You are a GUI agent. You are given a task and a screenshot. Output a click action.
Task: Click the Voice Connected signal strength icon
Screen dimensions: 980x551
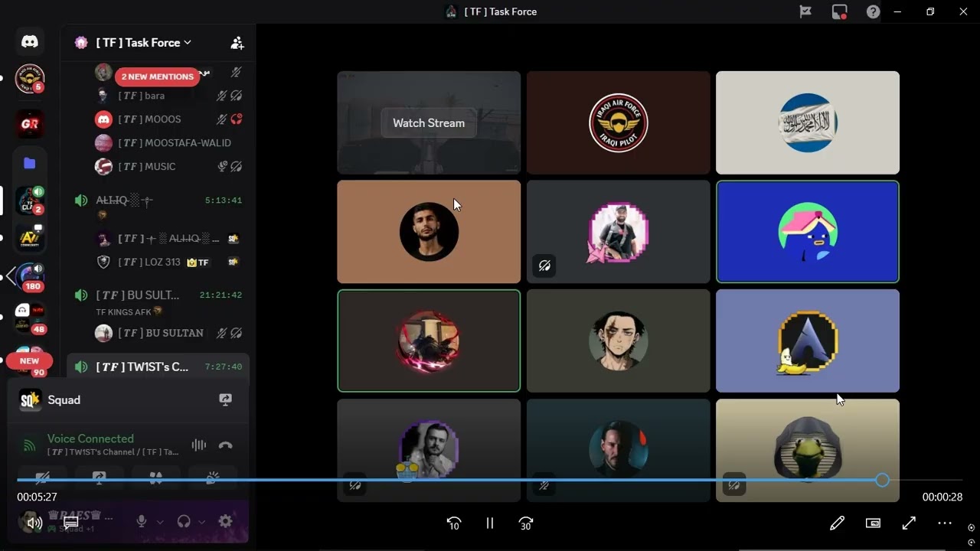point(29,445)
